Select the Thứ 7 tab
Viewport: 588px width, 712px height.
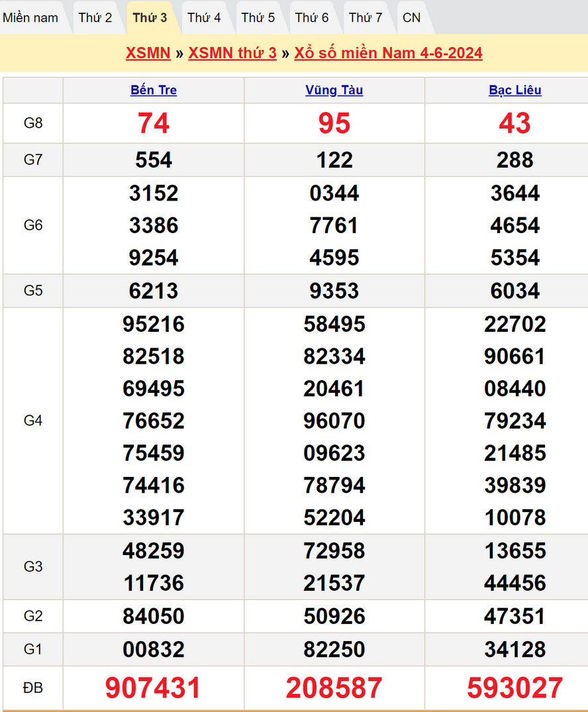coord(366,18)
